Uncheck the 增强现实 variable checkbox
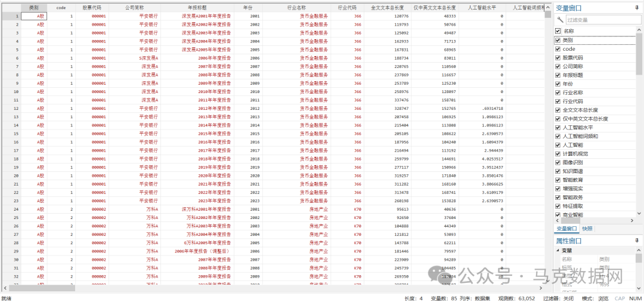This screenshot has height=302, width=644. tap(558, 189)
